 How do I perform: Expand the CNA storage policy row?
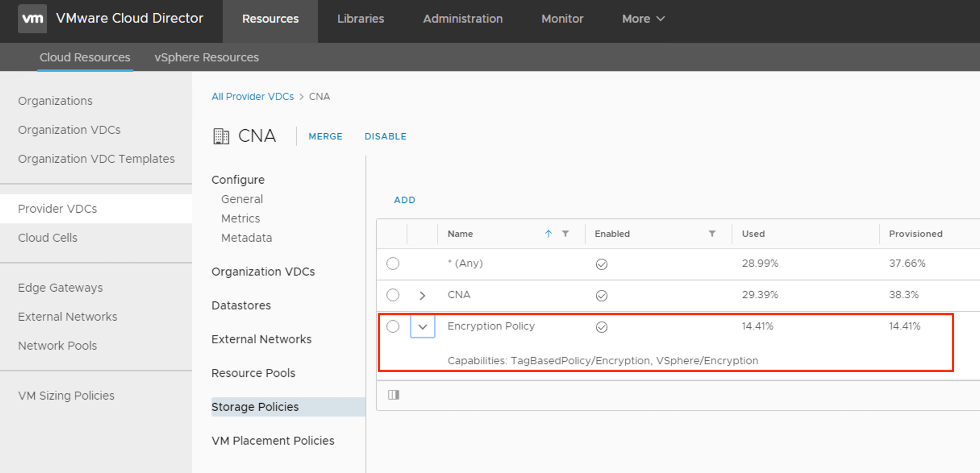(x=422, y=295)
